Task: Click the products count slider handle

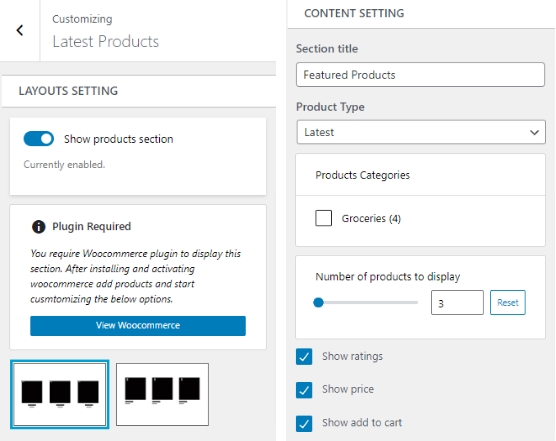Action: pos(318,303)
